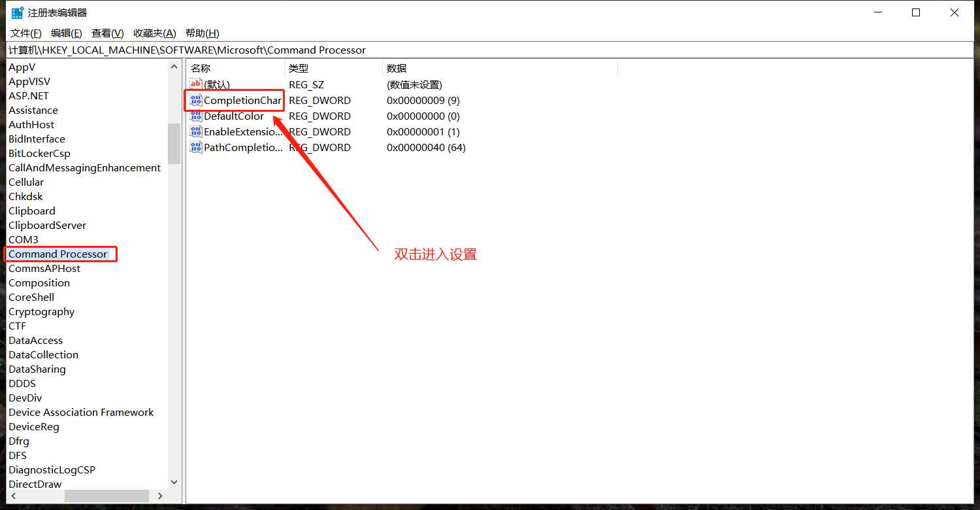Select the DevDiv key in tree
The width and height of the screenshot is (980, 510).
(x=25, y=398)
